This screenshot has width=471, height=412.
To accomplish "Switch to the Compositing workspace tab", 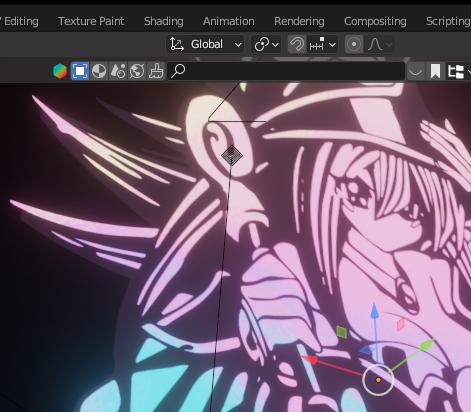I will pos(375,21).
